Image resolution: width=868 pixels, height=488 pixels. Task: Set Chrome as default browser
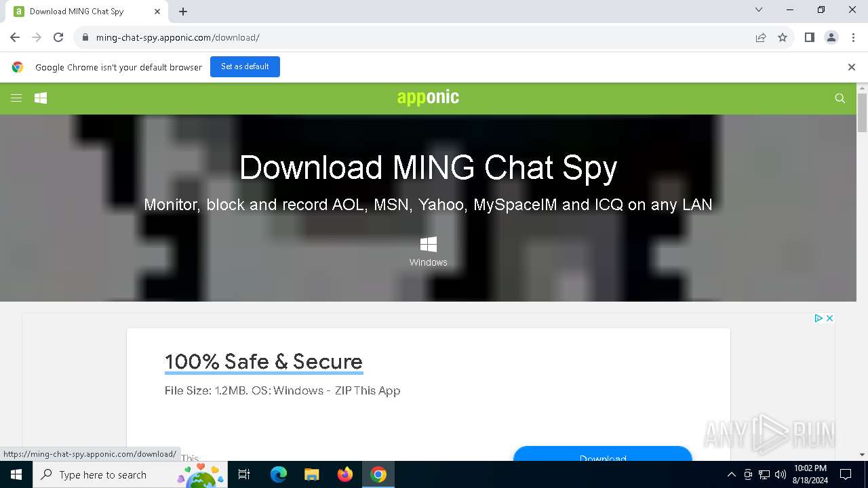coord(245,66)
